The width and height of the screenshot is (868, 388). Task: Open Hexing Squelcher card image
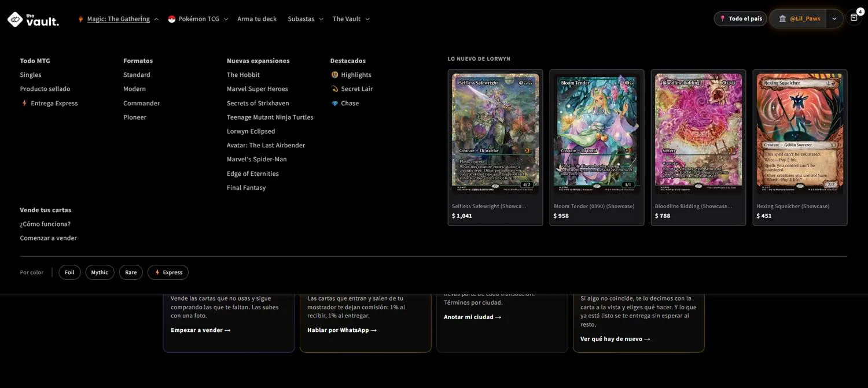click(x=800, y=134)
